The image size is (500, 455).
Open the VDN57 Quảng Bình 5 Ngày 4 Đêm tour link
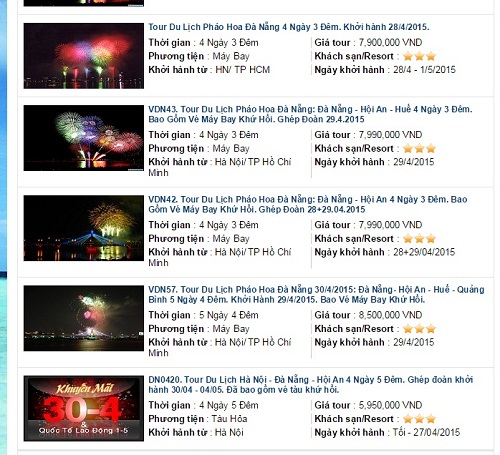(316, 294)
